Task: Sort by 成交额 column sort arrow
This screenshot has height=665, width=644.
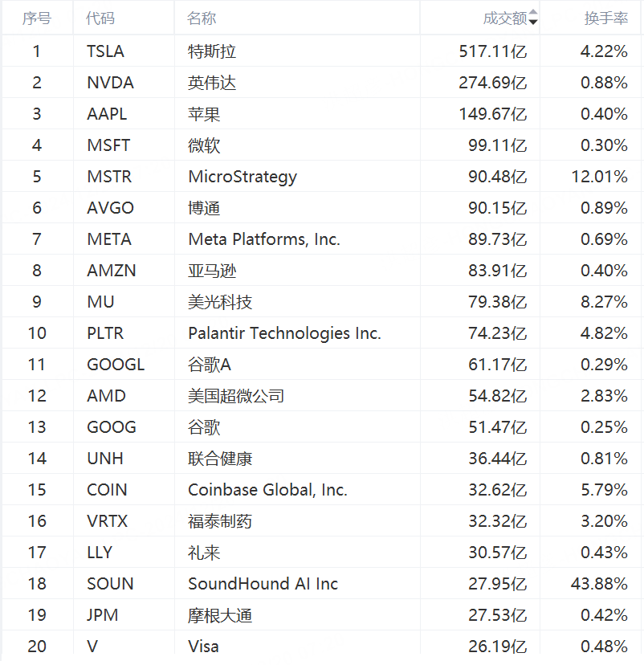Action: [534, 18]
